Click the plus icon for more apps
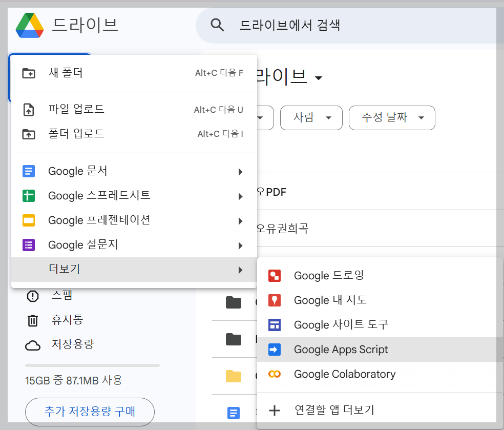The width and height of the screenshot is (504, 430). coord(275,411)
